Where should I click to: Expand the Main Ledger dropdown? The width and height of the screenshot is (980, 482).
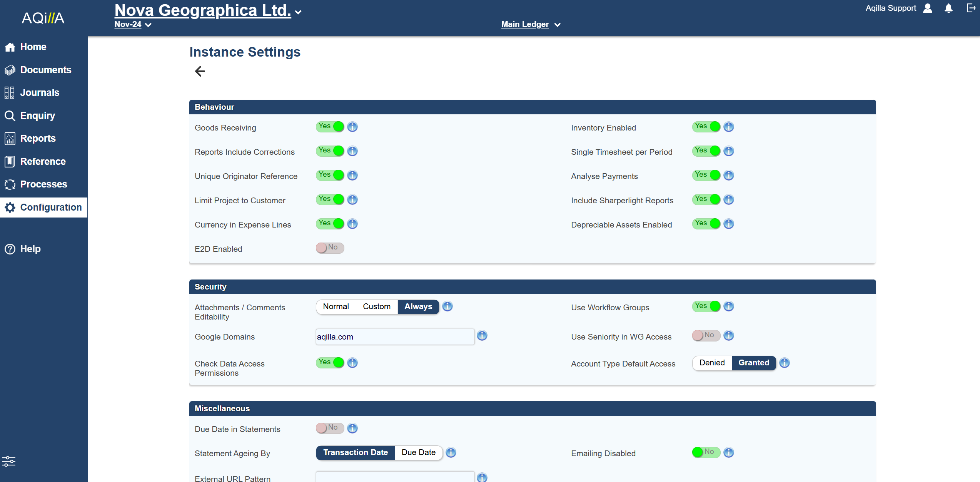click(531, 25)
